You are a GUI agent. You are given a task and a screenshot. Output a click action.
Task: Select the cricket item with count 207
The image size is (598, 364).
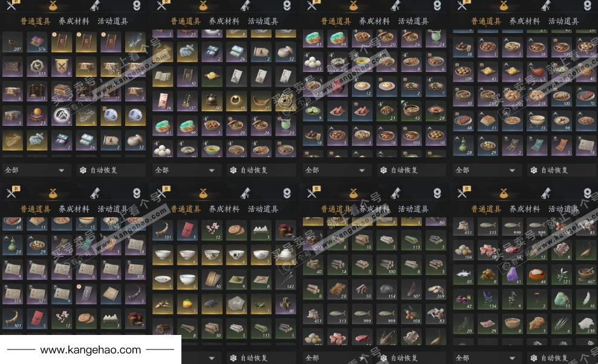[x=13, y=42]
